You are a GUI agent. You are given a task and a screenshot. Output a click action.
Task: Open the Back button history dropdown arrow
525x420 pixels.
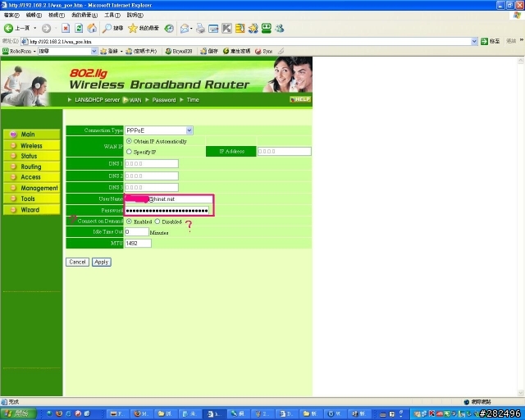pyautogui.click(x=34, y=29)
